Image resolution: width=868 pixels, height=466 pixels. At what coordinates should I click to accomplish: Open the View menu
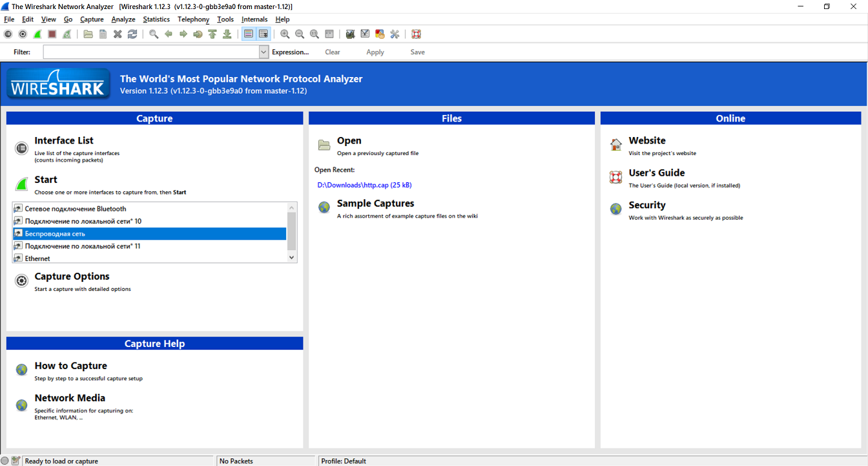pos(48,19)
